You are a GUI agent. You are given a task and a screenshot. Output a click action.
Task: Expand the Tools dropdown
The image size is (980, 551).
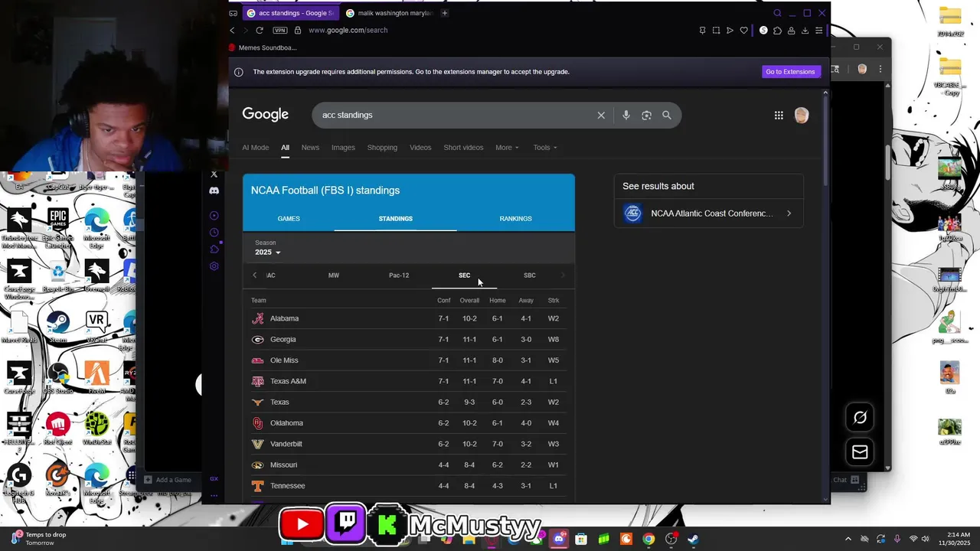(x=545, y=147)
